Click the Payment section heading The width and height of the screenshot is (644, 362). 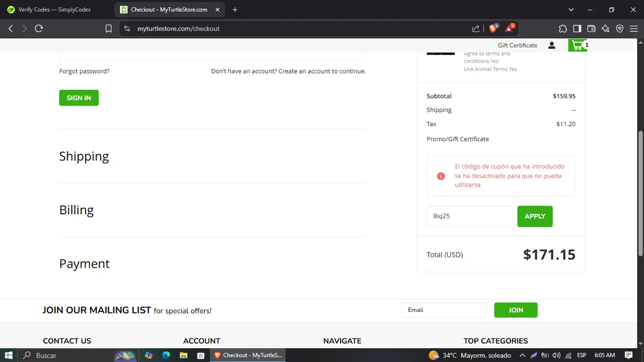coord(85,264)
